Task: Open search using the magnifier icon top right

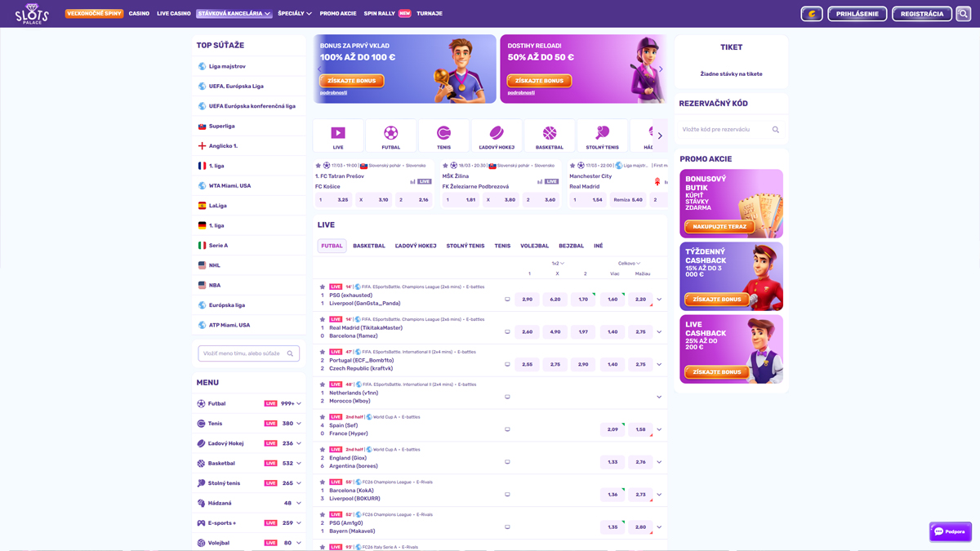Action: pyautogui.click(x=965, y=13)
